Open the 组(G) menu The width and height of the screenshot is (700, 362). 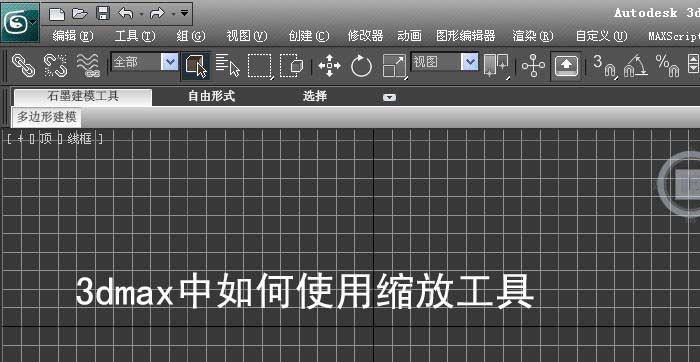point(191,36)
